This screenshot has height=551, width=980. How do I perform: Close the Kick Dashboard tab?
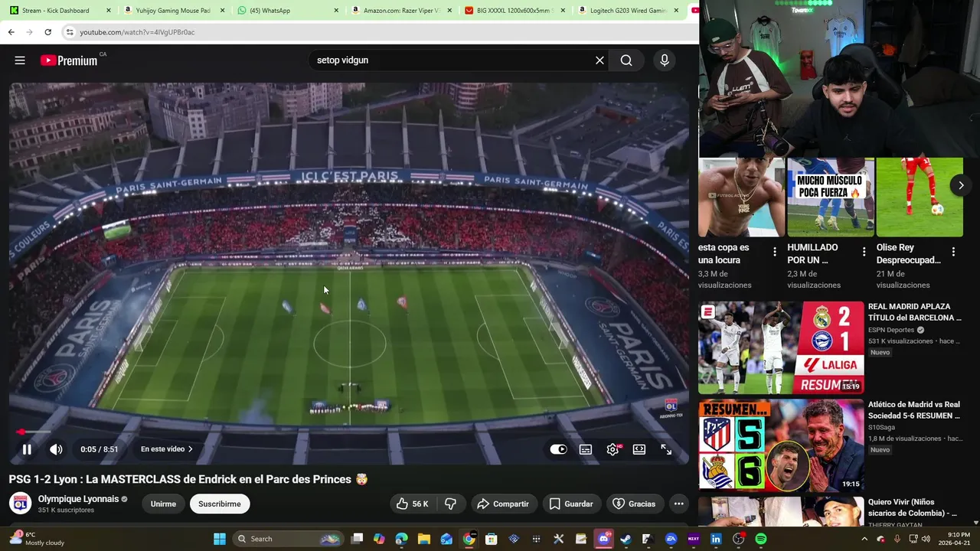tap(108, 11)
